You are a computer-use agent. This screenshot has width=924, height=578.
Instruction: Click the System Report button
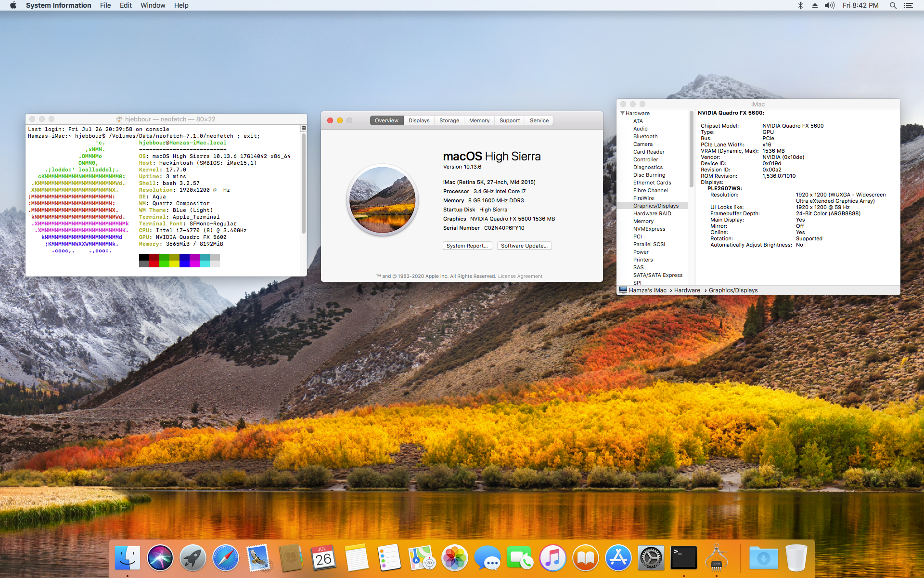pos(467,246)
